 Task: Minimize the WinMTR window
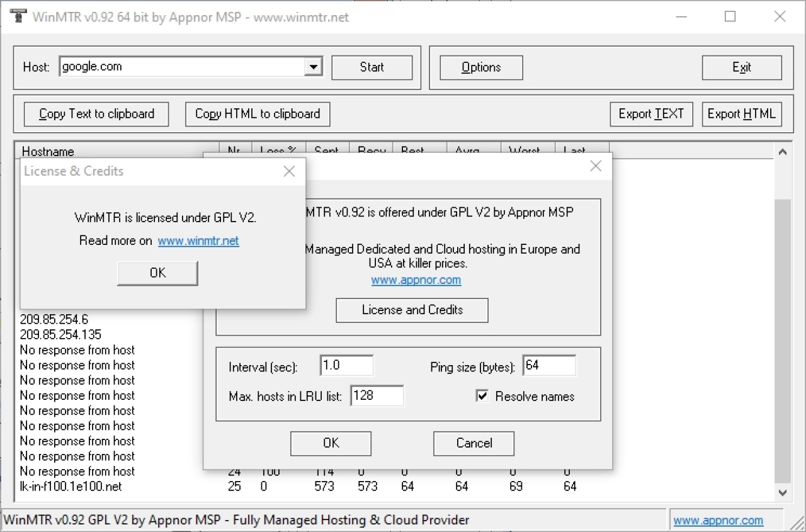(x=681, y=17)
